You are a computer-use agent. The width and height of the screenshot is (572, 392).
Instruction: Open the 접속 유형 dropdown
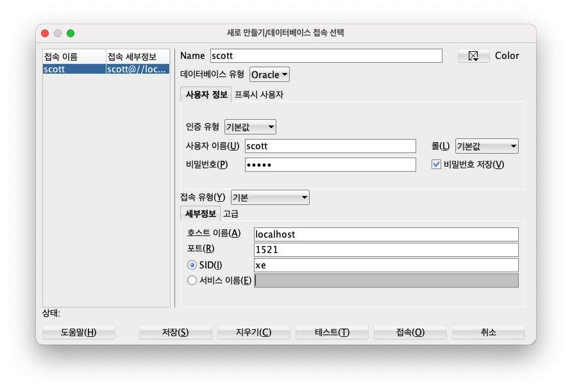tap(270, 197)
